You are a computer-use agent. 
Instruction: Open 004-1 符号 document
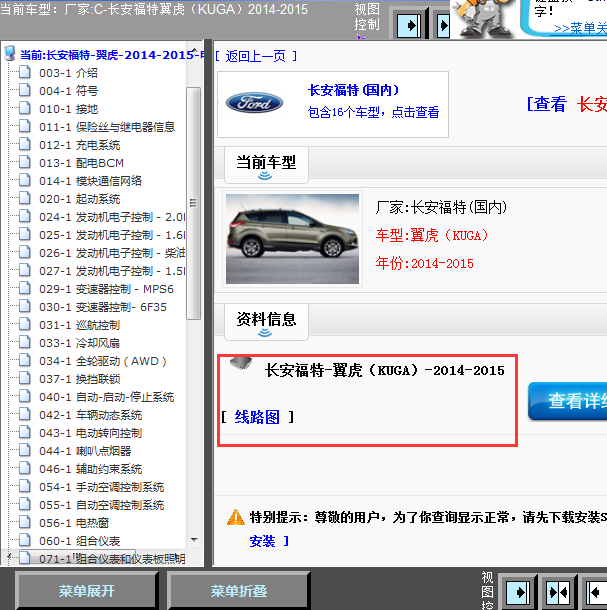(x=68, y=91)
